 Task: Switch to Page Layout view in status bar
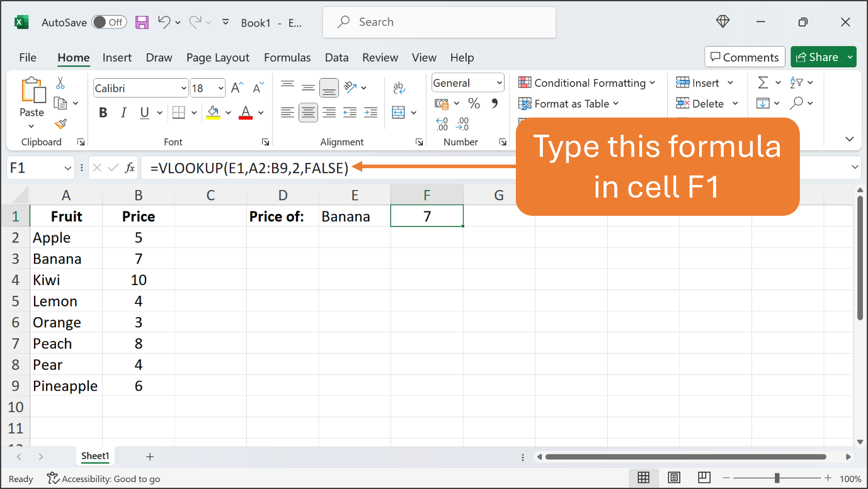coord(673,478)
